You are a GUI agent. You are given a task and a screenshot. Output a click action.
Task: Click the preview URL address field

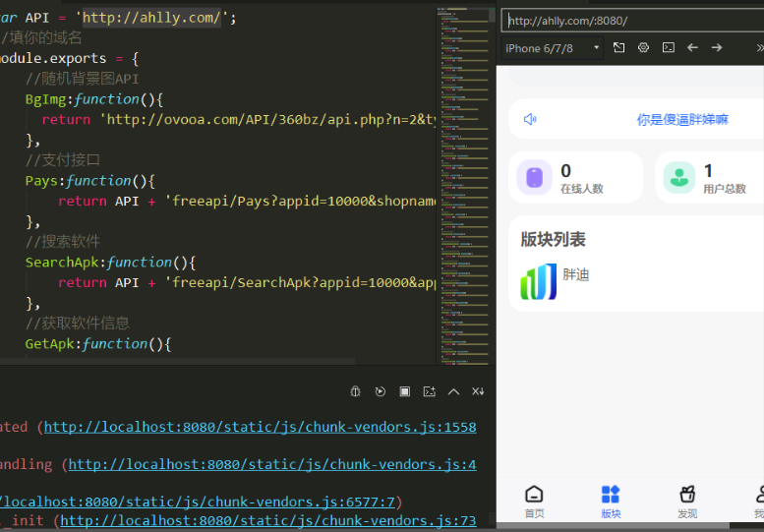(x=629, y=21)
